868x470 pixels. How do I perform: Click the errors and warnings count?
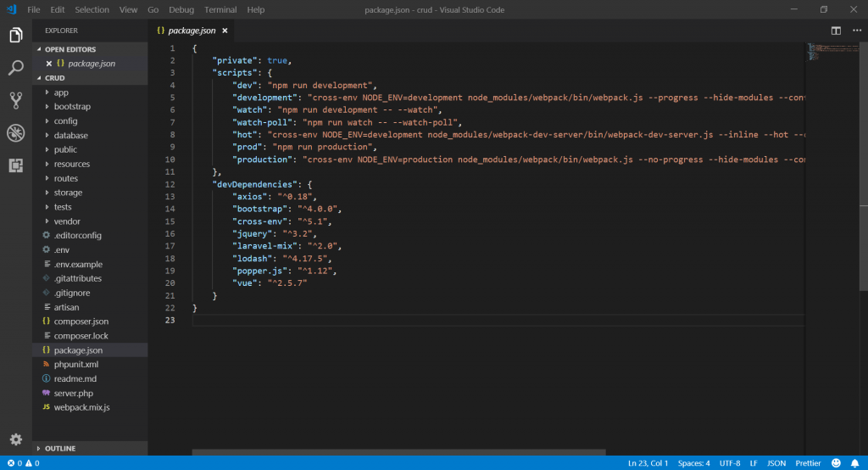click(23, 463)
